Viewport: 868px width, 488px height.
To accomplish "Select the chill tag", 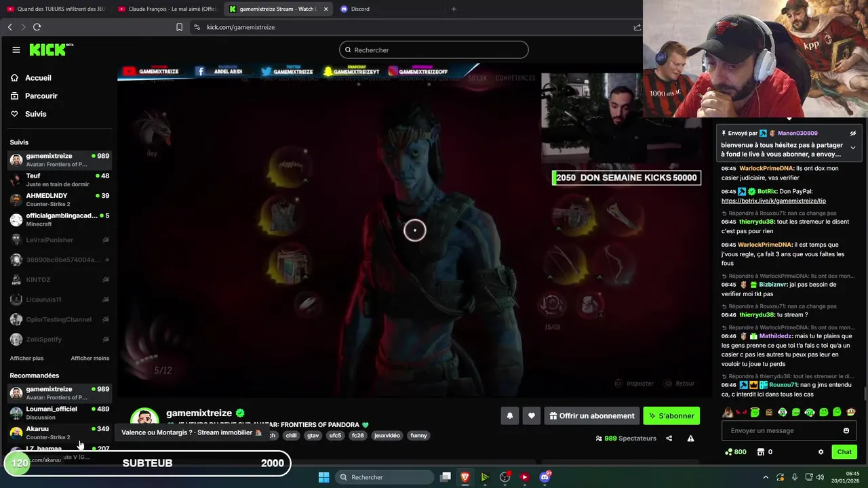I will (291, 435).
